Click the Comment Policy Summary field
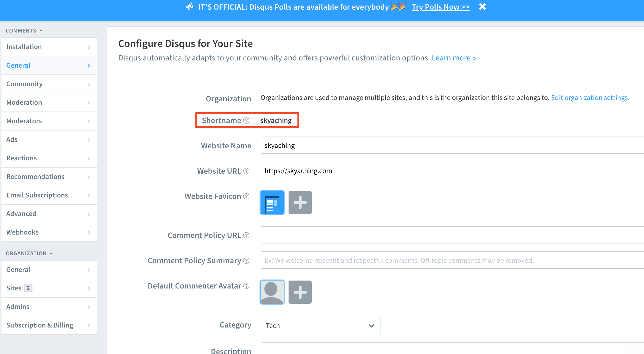 pos(452,260)
